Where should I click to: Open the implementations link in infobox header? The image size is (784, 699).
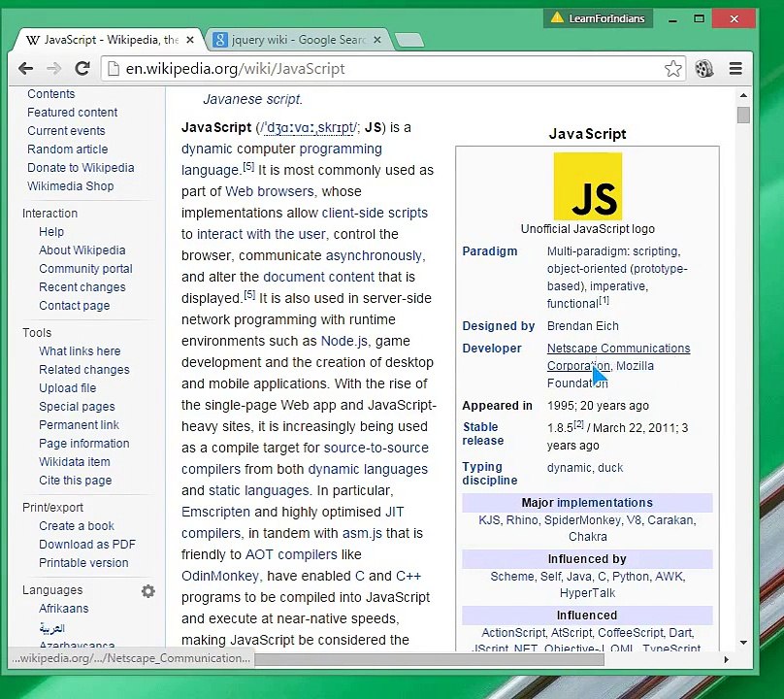coord(605,503)
